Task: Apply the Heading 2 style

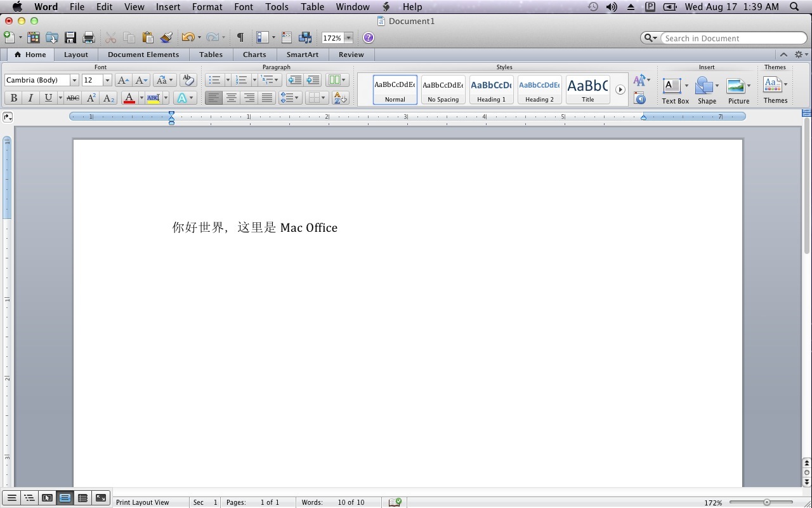Action: point(539,90)
